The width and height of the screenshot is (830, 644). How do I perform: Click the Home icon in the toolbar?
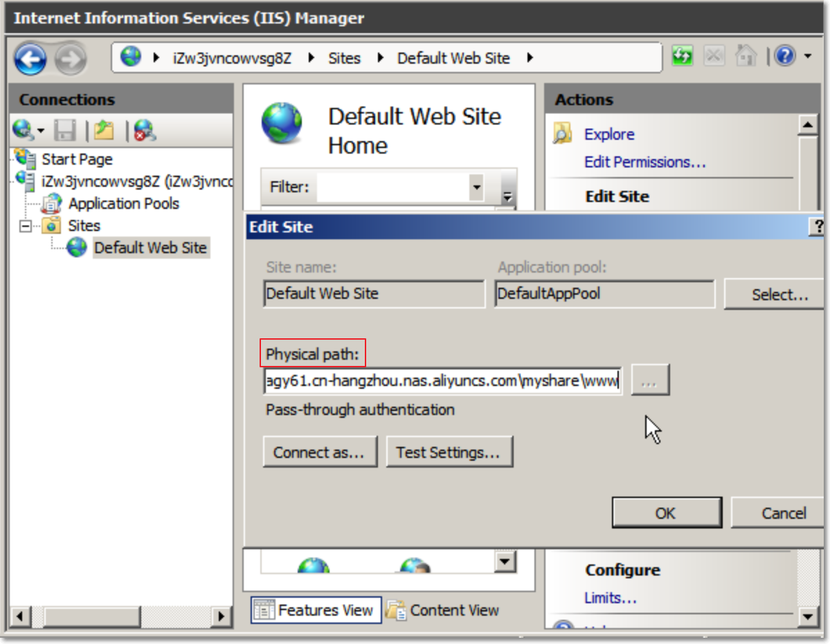tap(746, 57)
